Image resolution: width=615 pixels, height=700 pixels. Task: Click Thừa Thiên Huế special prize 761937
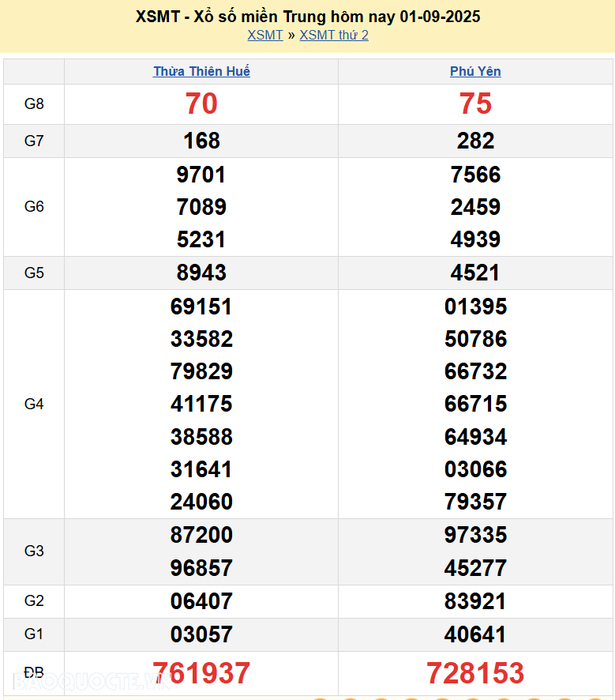pyautogui.click(x=201, y=673)
